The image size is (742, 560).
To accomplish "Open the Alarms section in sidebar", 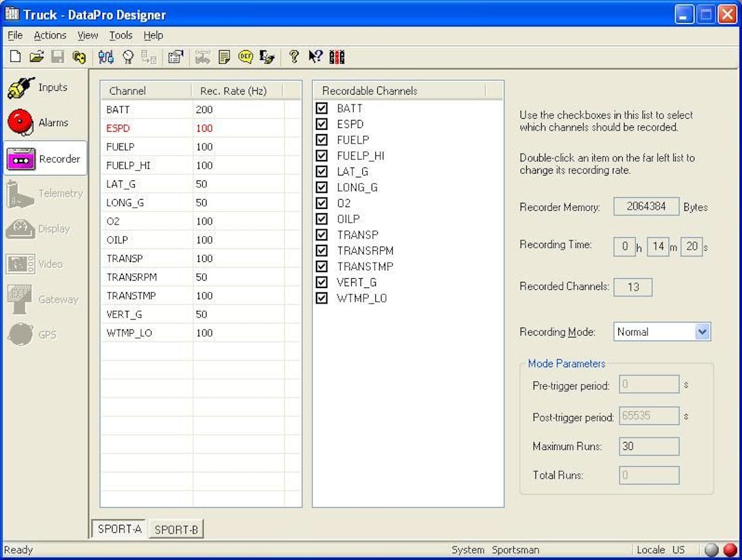I will coord(45,123).
